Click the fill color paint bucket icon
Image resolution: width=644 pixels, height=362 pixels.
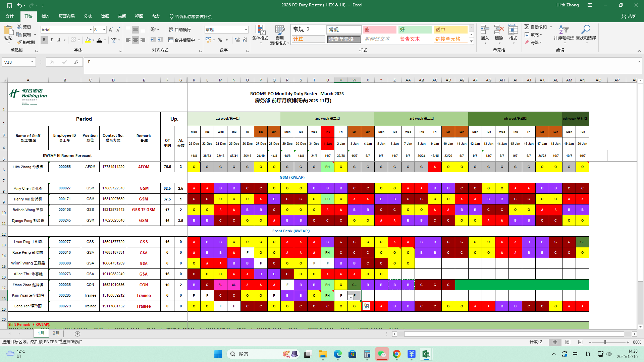88,40
